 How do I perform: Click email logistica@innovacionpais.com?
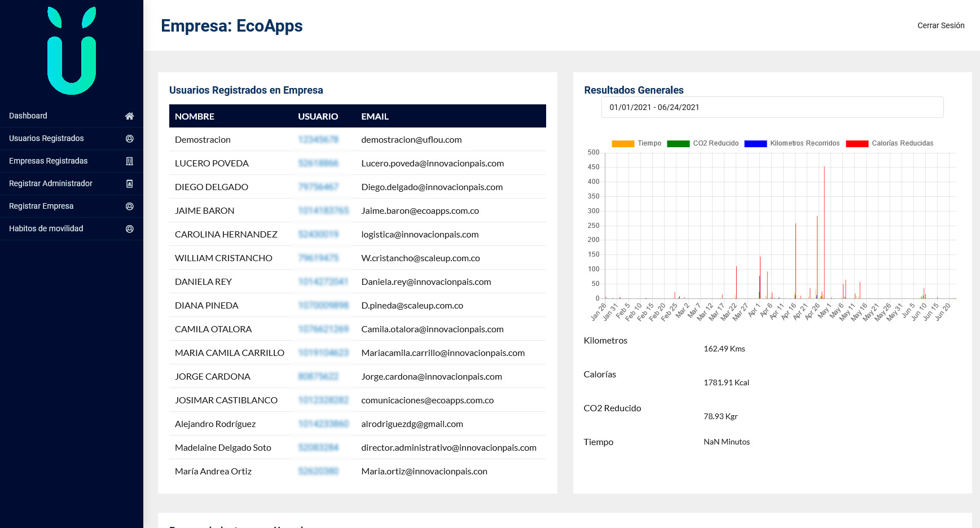(x=420, y=234)
